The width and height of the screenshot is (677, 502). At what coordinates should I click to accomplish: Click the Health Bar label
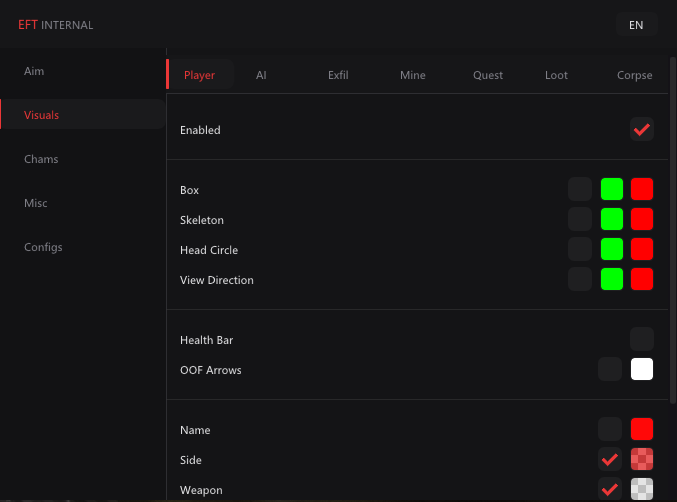[x=206, y=340]
